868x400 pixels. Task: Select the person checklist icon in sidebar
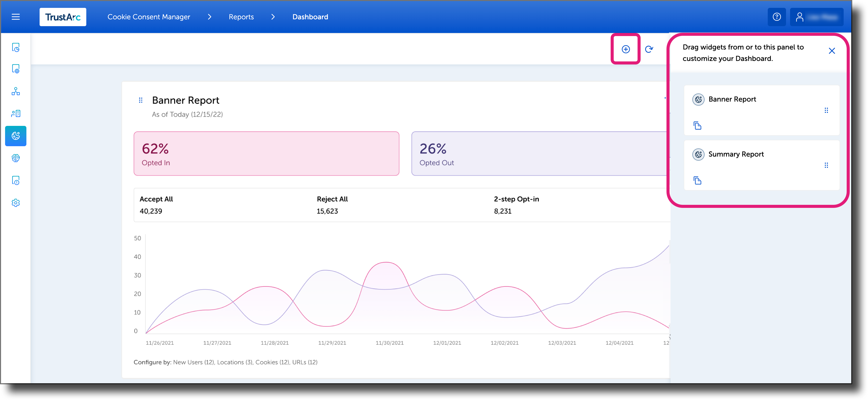[x=15, y=113]
